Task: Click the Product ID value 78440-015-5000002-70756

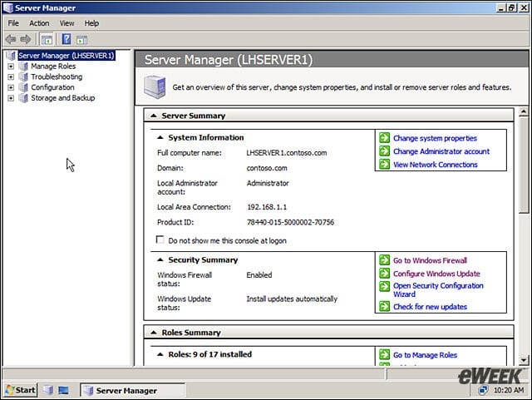Action: [290, 222]
